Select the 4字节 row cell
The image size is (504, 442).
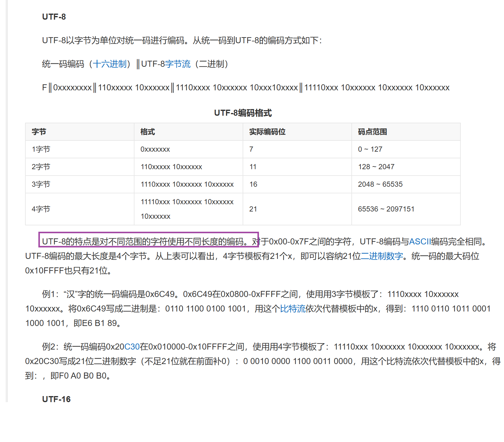pyautogui.click(x=80, y=209)
